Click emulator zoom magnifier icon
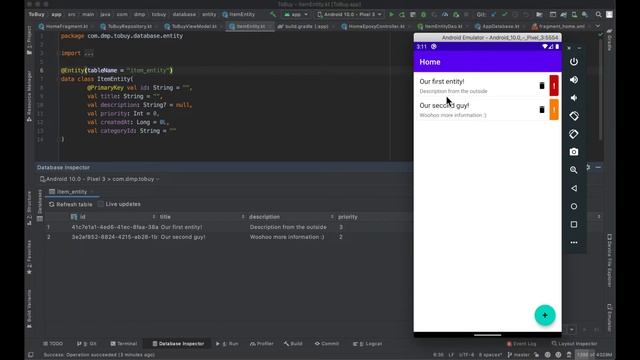The image size is (640, 360). [x=574, y=170]
